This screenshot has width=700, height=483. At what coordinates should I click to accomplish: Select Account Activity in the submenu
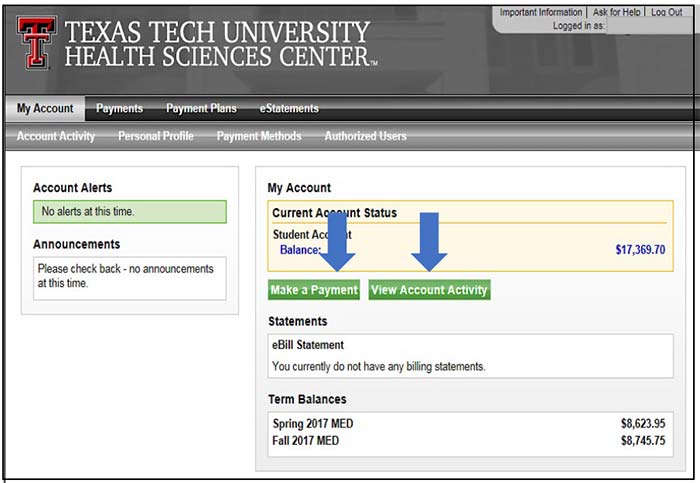tap(56, 136)
